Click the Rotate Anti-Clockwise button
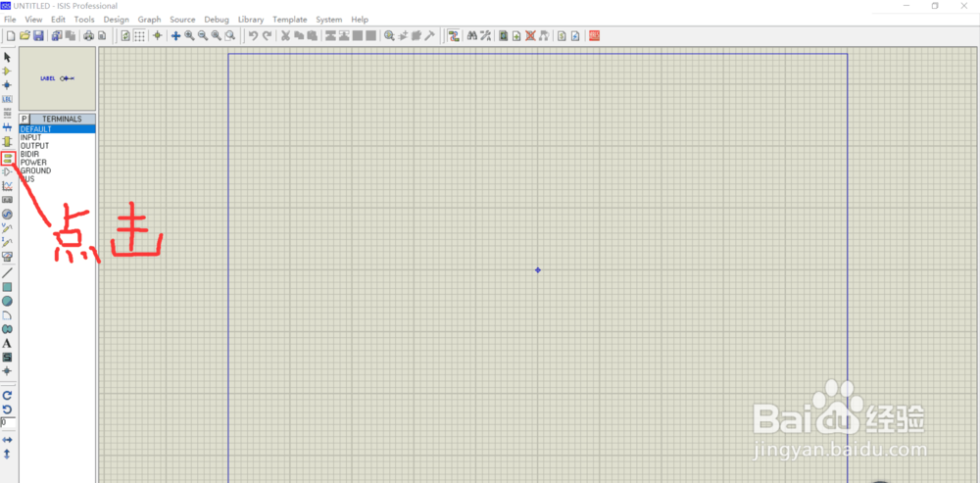The image size is (980, 483). [x=8, y=410]
